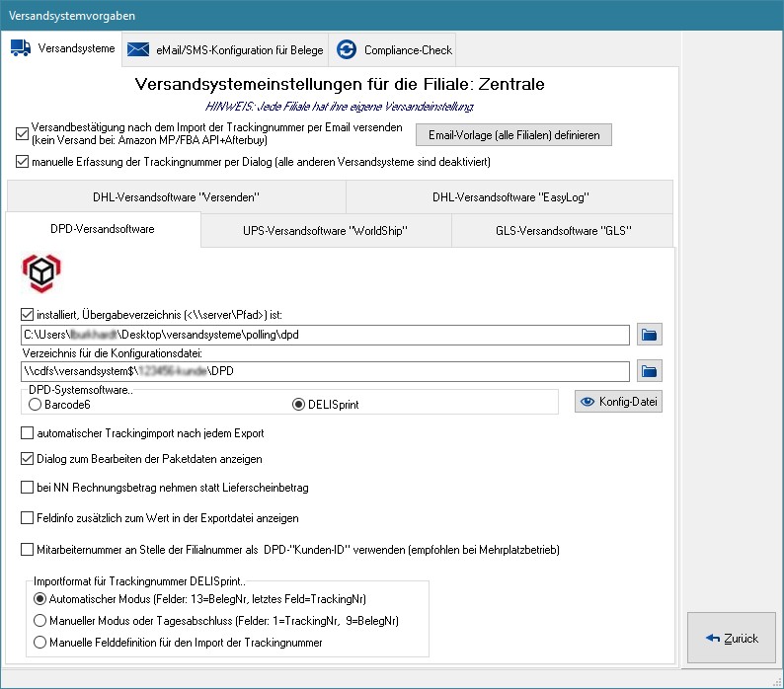Screen dimensions: 784x689
Task: Toggle installiert, Übergabeverzeichnis checkbox
Action: coord(27,315)
